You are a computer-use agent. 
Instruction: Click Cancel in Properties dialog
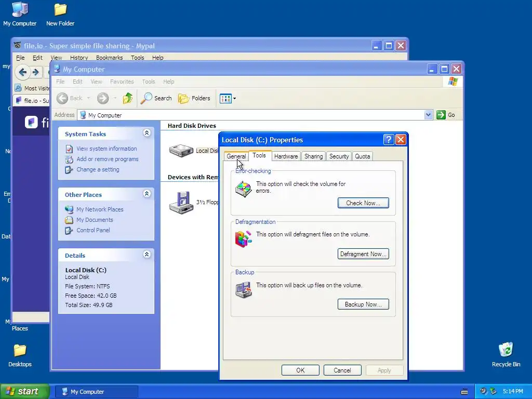point(342,370)
